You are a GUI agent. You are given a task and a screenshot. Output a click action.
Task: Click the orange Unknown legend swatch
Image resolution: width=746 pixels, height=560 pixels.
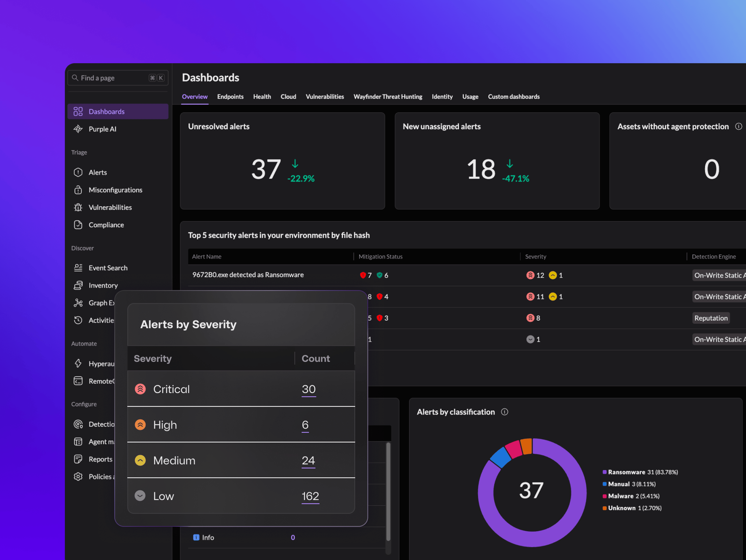(x=604, y=509)
